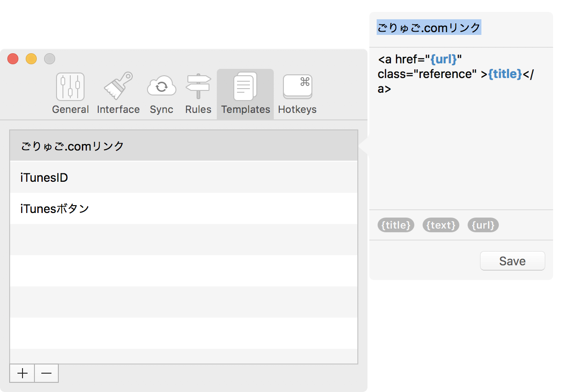Click the plus button to add template

point(22,373)
